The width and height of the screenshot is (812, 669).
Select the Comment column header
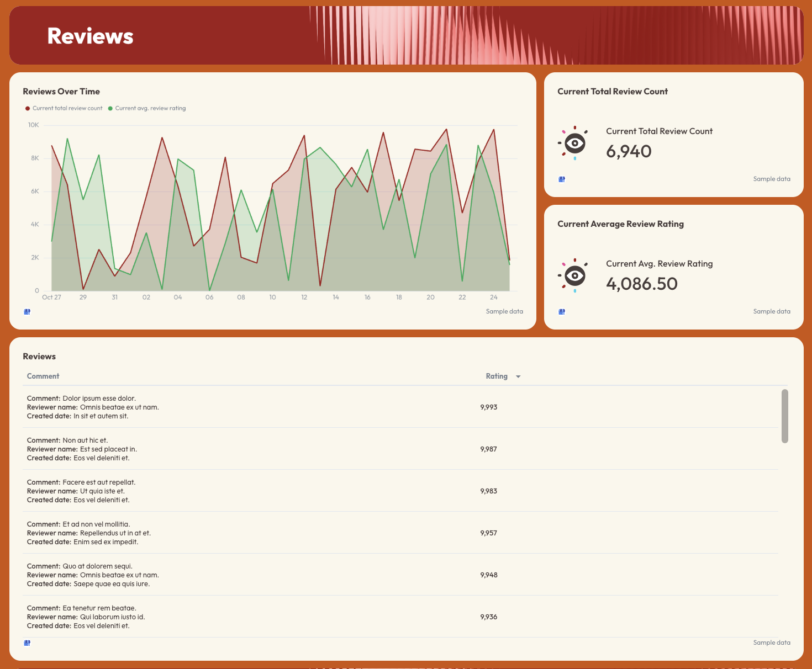pos(43,376)
